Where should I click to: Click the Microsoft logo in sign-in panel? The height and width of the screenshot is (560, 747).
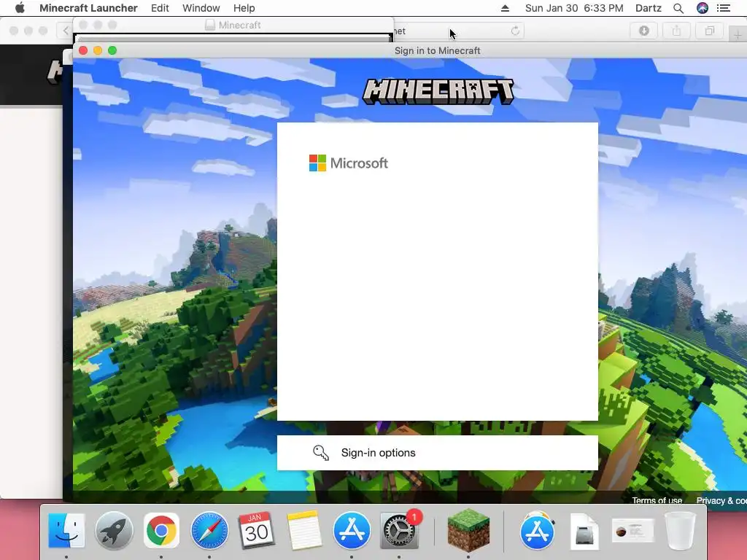point(348,163)
